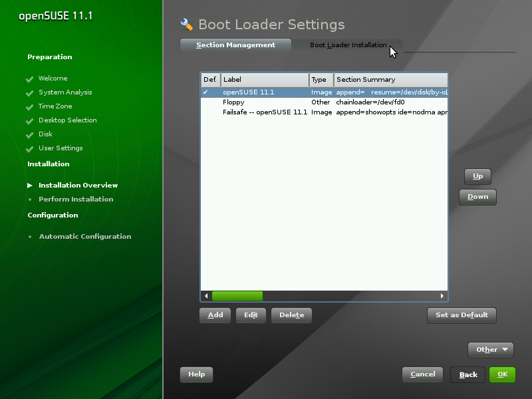532x399 pixels.
Task: Click the horizontal scrollbar right arrow
Action: [442, 296]
